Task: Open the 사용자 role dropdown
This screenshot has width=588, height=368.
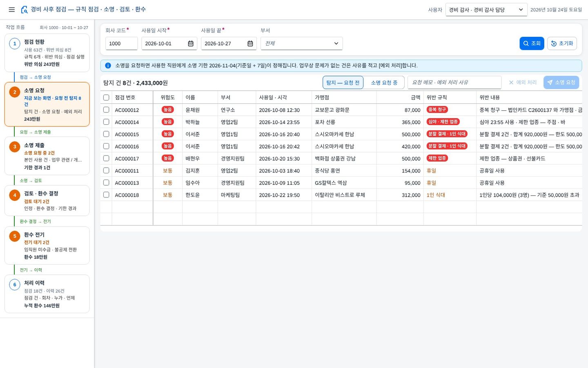Action: (486, 10)
